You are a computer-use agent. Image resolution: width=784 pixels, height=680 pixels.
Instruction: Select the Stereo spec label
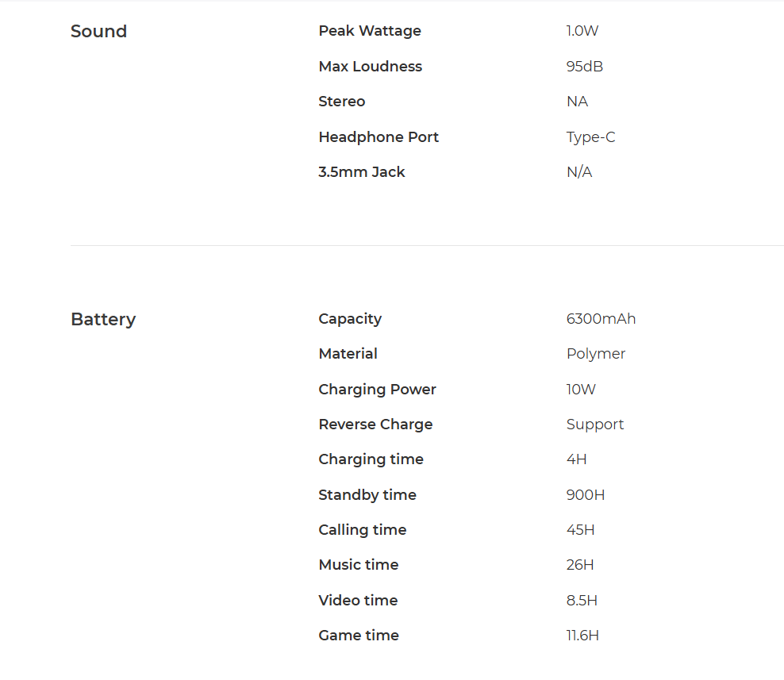coord(341,102)
